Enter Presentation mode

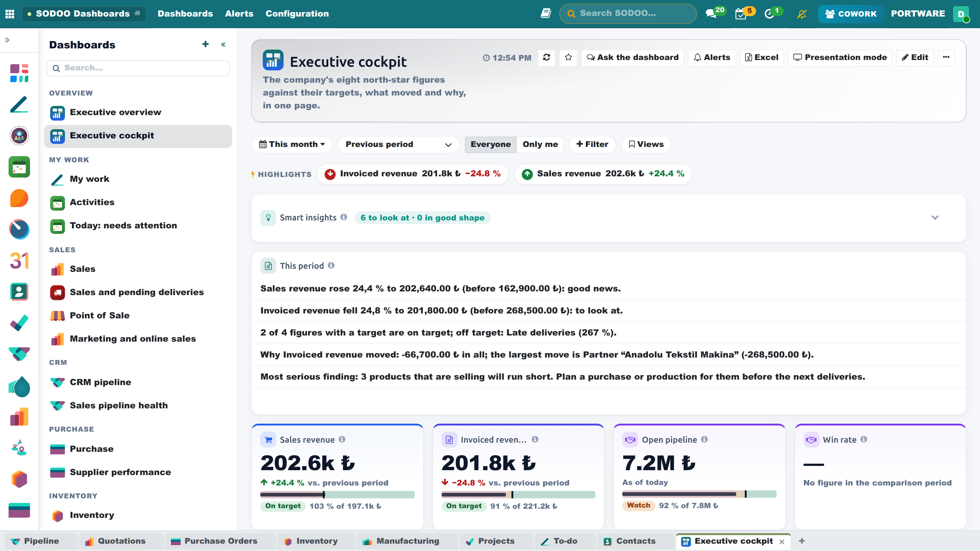click(840, 58)
